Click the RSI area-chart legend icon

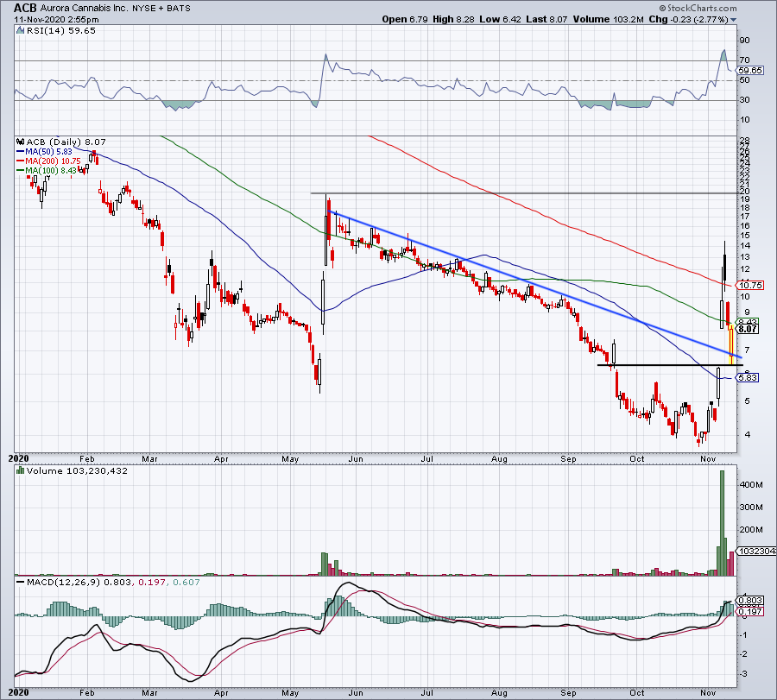[x=21, y=31]
